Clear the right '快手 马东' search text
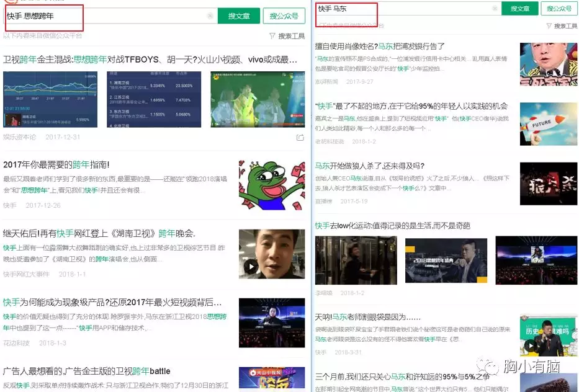Screen dimensions: 579x392 [495, 9]
